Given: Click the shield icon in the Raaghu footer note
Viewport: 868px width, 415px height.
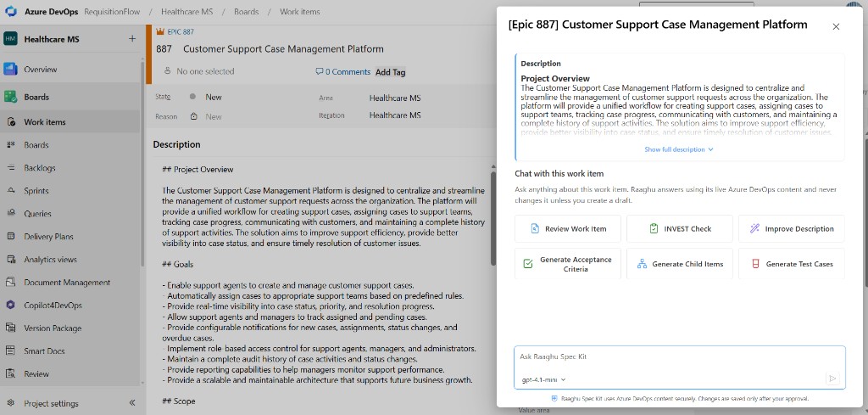Looking at the screenshot, I should click(554, 398).
